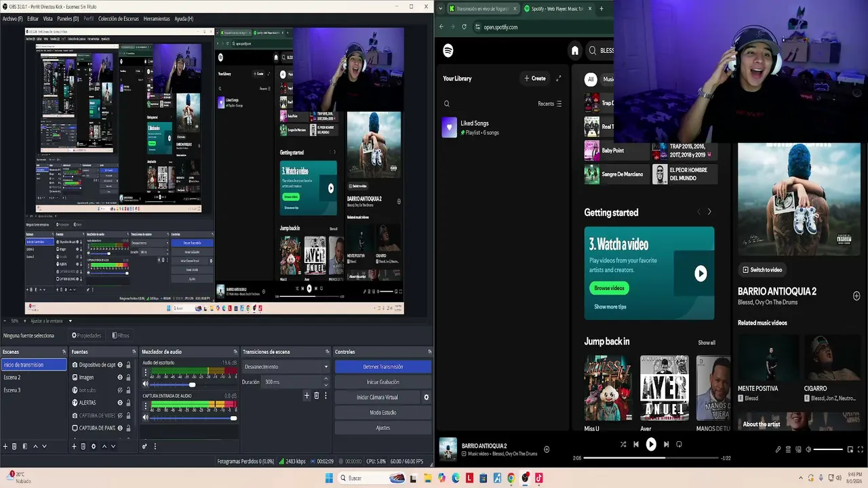Click Detener Transmisión button
Viewport: 868px width, 488px height.
coord(383,367)
